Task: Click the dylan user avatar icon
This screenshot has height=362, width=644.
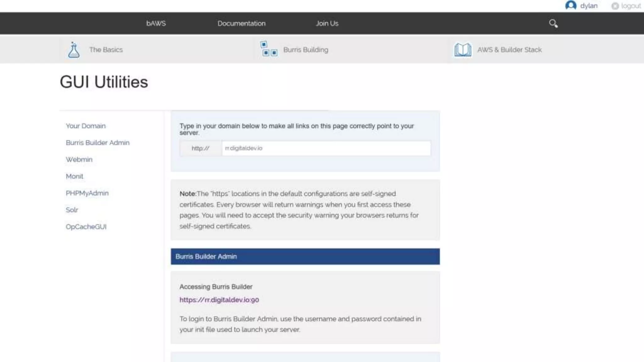Action: click(x=570, y=6)
